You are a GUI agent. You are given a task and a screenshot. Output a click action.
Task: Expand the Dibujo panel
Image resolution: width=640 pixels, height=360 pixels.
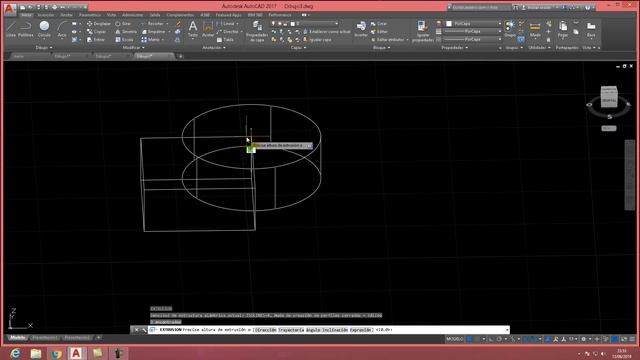[x=44, y=48]
